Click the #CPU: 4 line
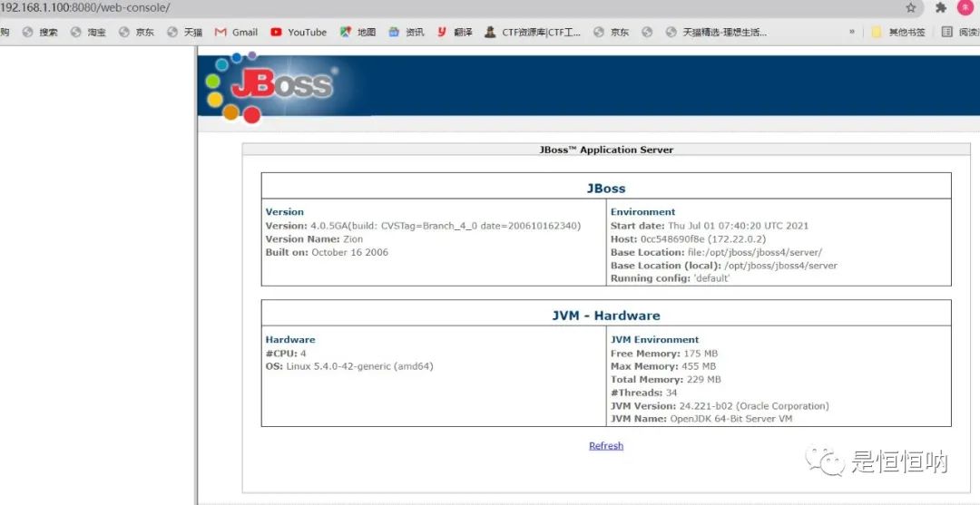The width and height of the screenshot is (980, 505). pyautogui.click(x=286, y=354)
